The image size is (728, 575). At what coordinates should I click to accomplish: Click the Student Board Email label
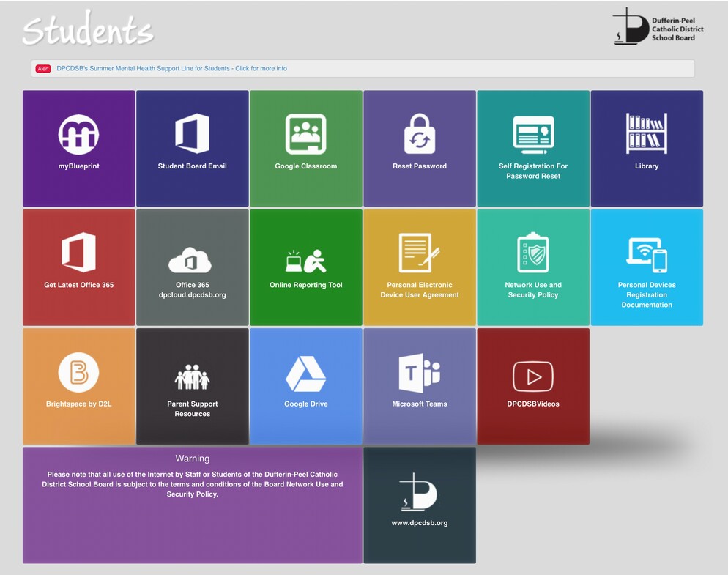tap(192, 166)
